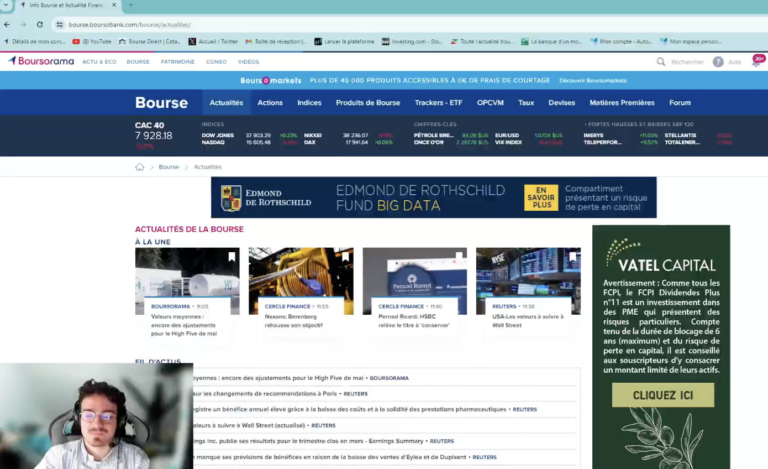Select the OPCVM tab
Image resolution: width=768 pixels, height=469 pixels.
[490, 103]
